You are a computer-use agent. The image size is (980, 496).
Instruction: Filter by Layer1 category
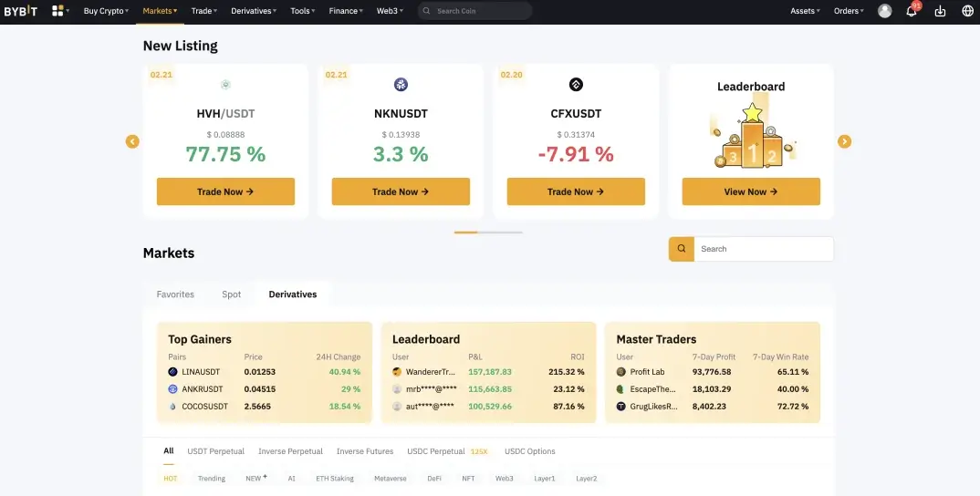tap(545, 479)
